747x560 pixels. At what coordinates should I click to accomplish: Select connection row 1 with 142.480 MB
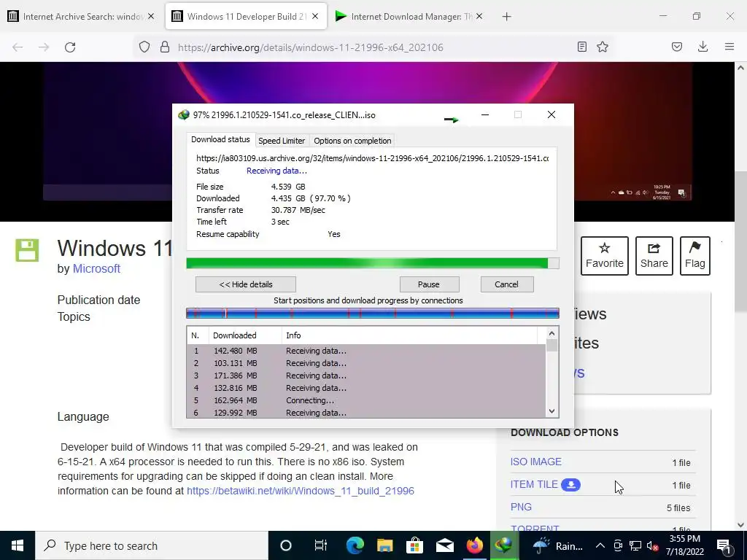pos(366,351)
